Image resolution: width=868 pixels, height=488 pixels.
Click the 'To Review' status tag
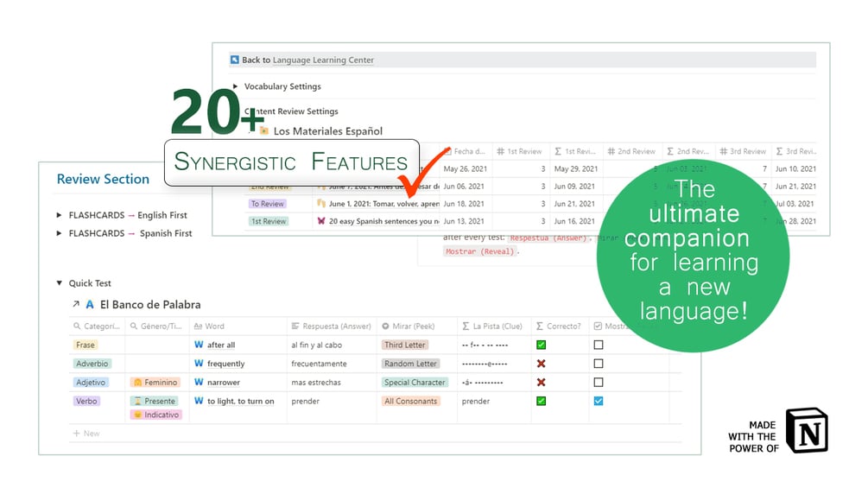pyautogui.click(x=268, y=204)
